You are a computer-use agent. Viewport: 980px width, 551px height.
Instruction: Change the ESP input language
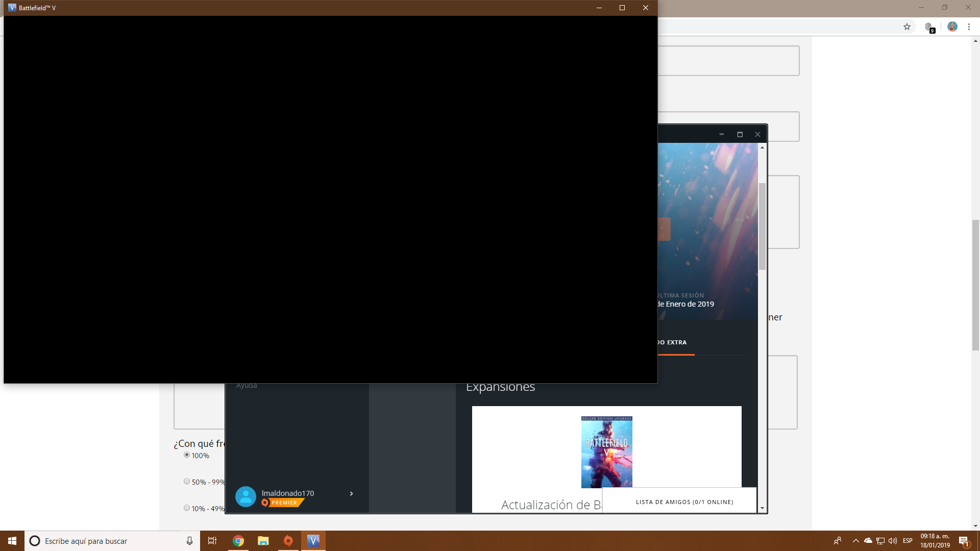click(x=908, y=541)
